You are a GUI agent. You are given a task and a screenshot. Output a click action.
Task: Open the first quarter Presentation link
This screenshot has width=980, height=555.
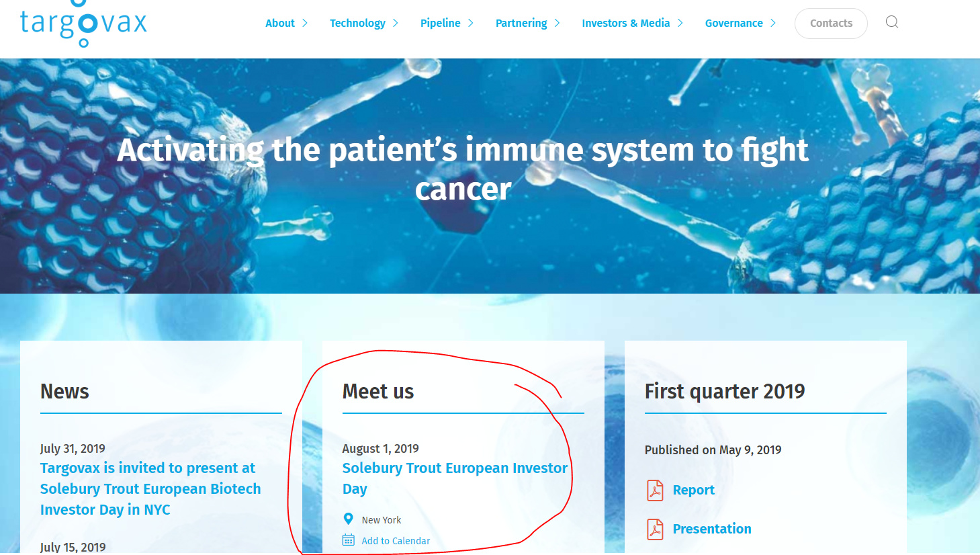711,529
